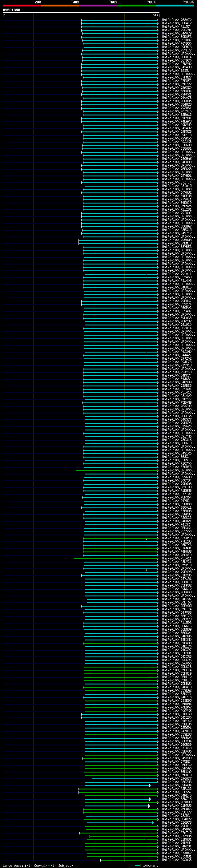Select label UniRef100_Q8GUB5

pyautogui.click(x=177, y=101)
